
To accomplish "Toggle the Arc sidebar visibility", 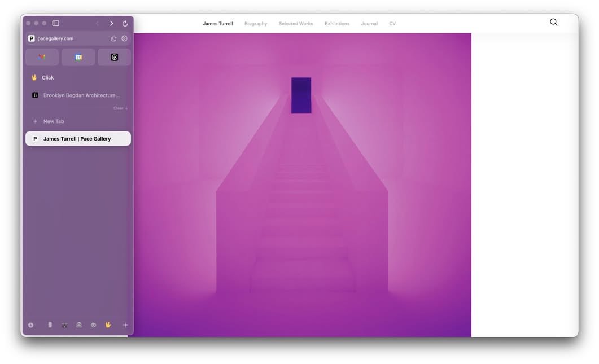I will point(55,23).
